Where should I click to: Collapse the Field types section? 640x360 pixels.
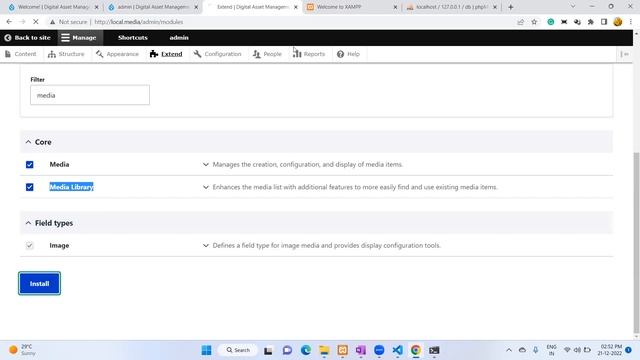tap(49, 223)
